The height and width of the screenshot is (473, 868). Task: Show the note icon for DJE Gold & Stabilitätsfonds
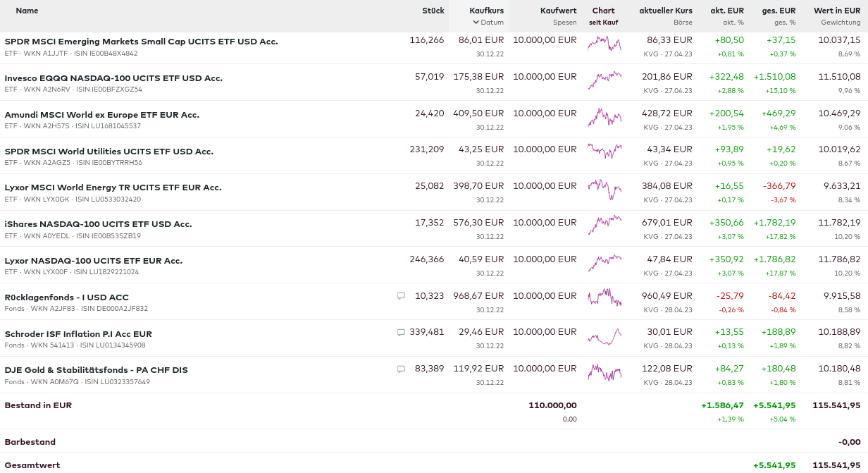tap(401, 369)
